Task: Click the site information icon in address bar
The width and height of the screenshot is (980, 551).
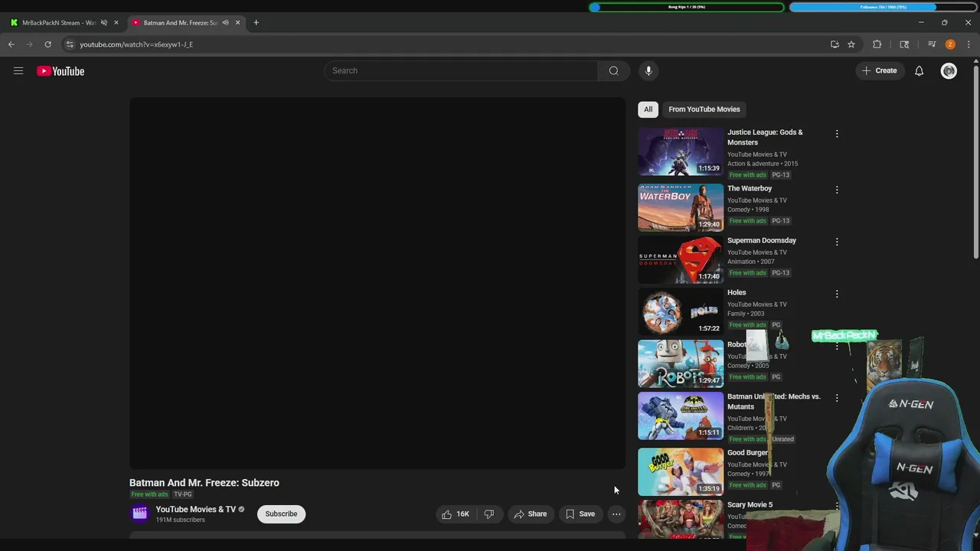Action: coord(70,44)
